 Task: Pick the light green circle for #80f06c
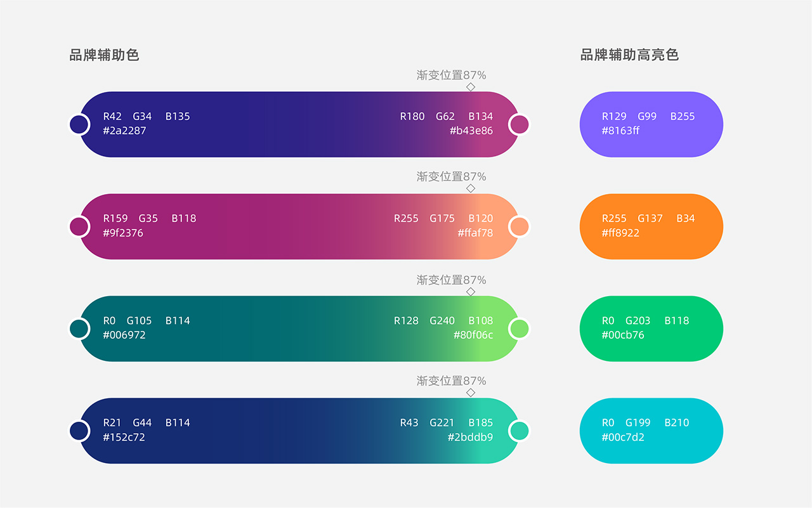click(520, 329)
